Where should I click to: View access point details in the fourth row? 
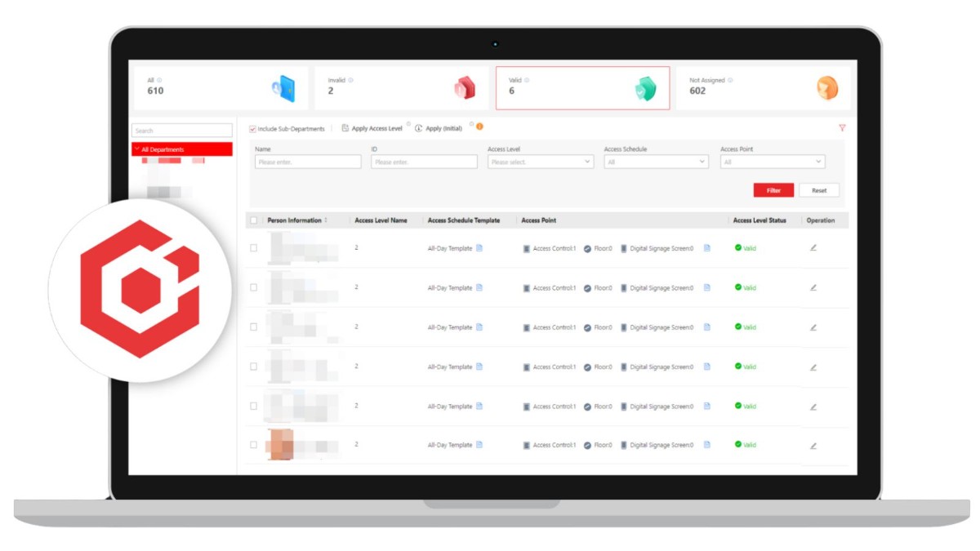click(x=707, y=367)
